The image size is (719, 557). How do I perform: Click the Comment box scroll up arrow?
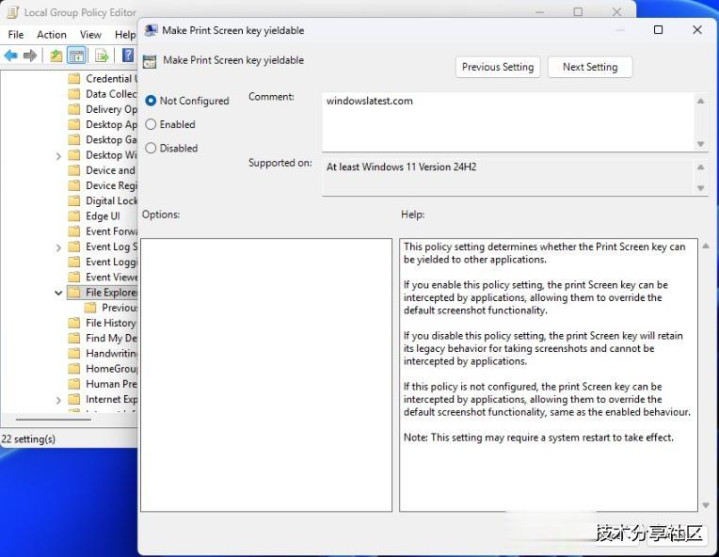pyautogui.click(x=701, y=101)
